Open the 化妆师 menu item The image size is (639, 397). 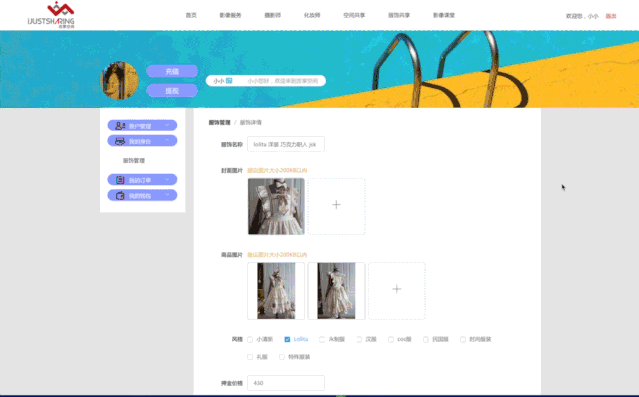tap(312, 15)
